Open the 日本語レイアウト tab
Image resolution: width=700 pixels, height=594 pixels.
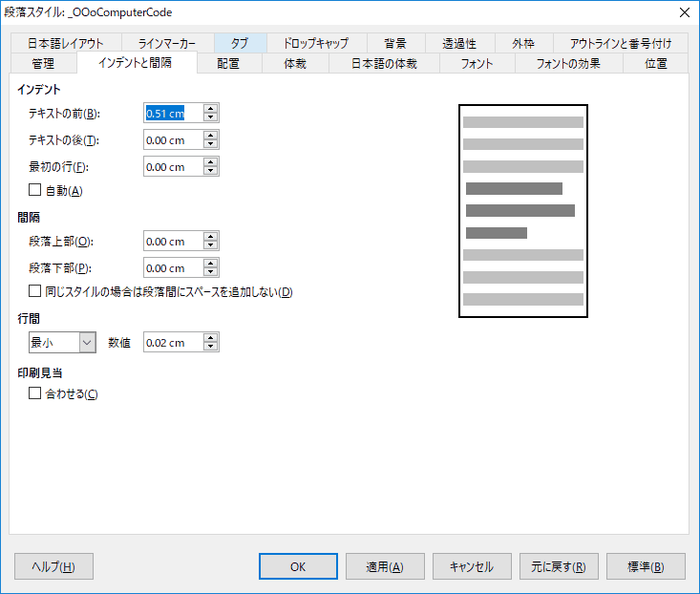pos(65,43)
